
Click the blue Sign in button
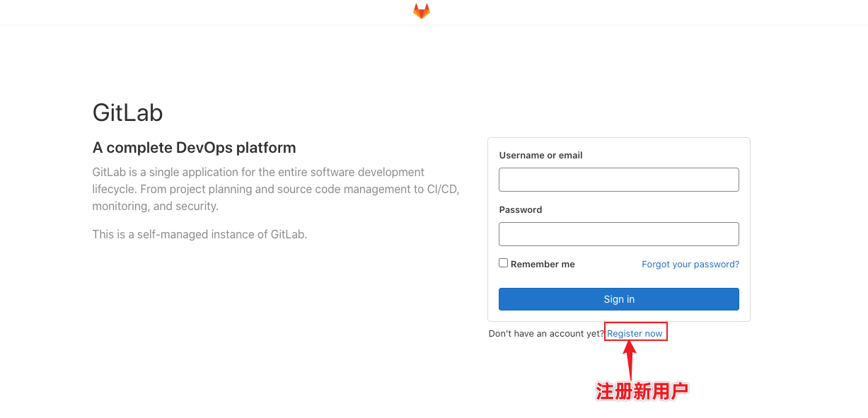[619, 299]
